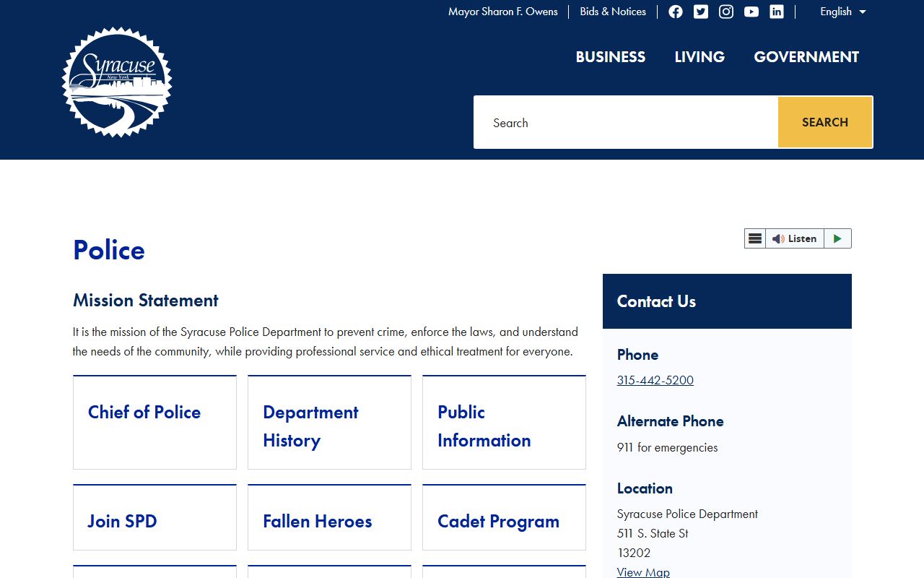Open the Government navigation menu
Screen dimensions: 924x578
tap(806, 57)
